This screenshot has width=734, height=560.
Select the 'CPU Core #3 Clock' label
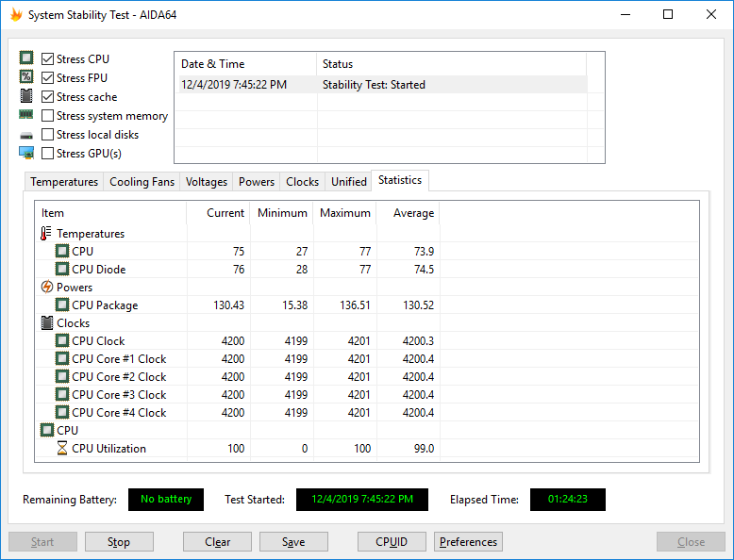coord(119,395)
